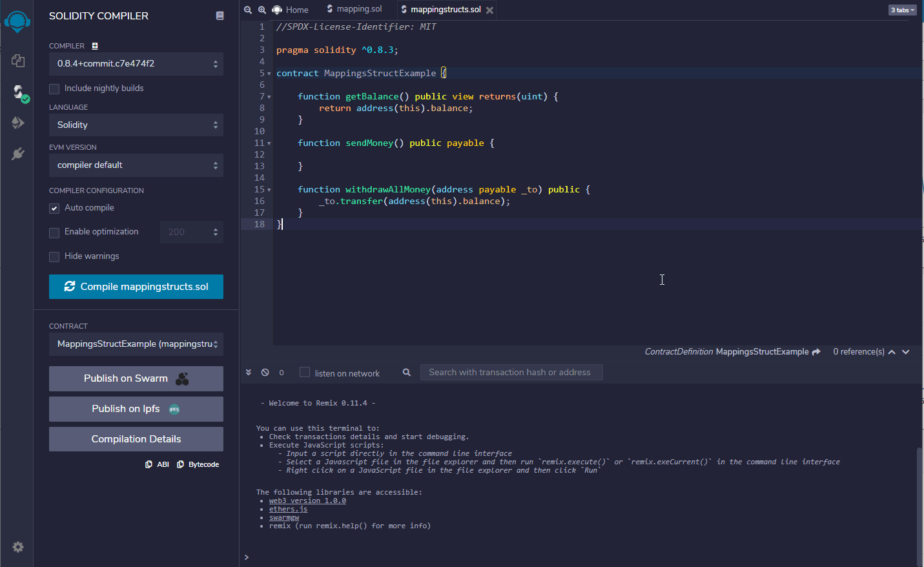The image size is (924, 567).
Task: Jump to definition arrow icon
Action: pos(816,352)
